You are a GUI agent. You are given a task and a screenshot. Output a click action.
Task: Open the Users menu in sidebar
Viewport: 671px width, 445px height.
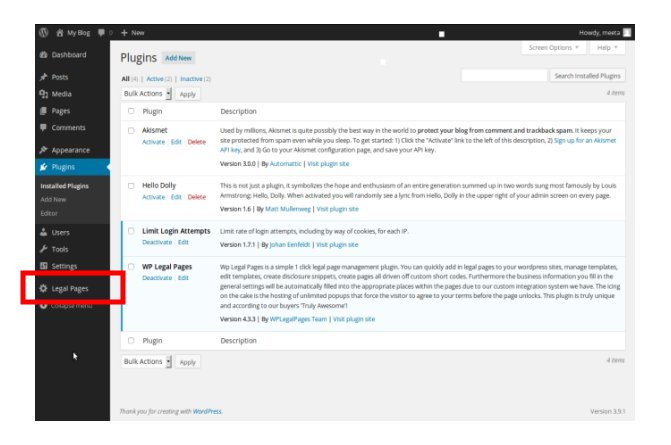pos(61,232)
